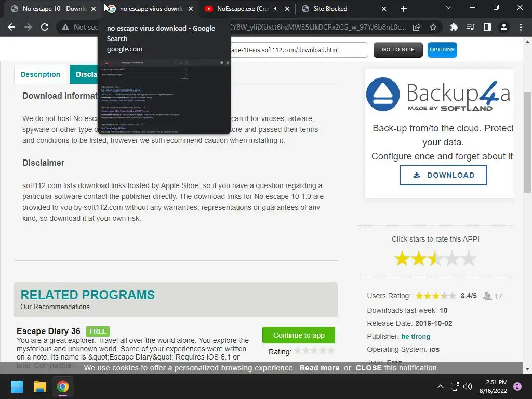Viewport: 532px width, 399px height.
Task: Open the notification center badge
Action: 517,387
